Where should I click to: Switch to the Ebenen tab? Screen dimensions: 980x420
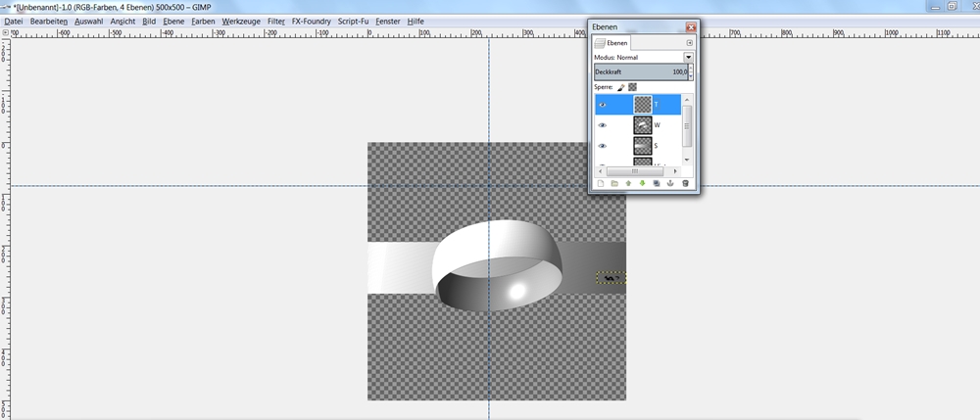tap(612, 43)
